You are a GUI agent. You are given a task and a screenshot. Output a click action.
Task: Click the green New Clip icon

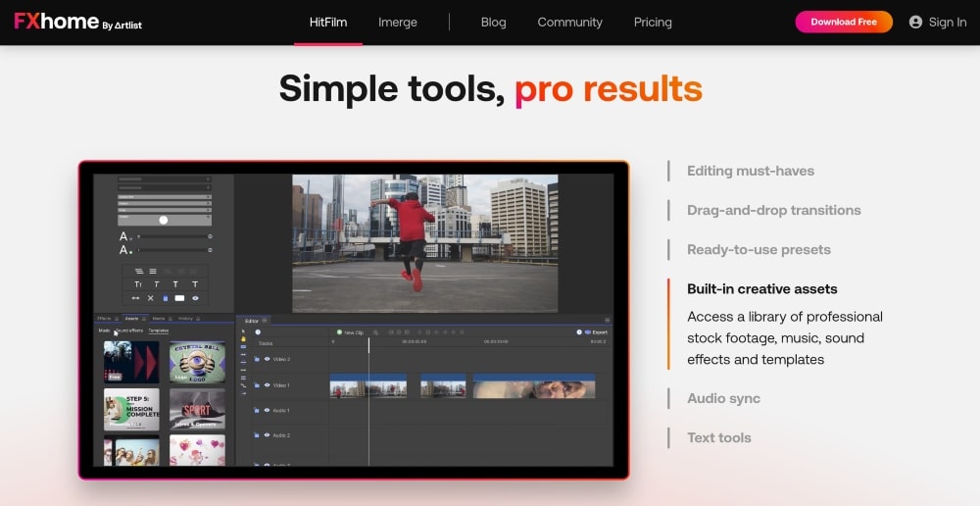(339, 332)
